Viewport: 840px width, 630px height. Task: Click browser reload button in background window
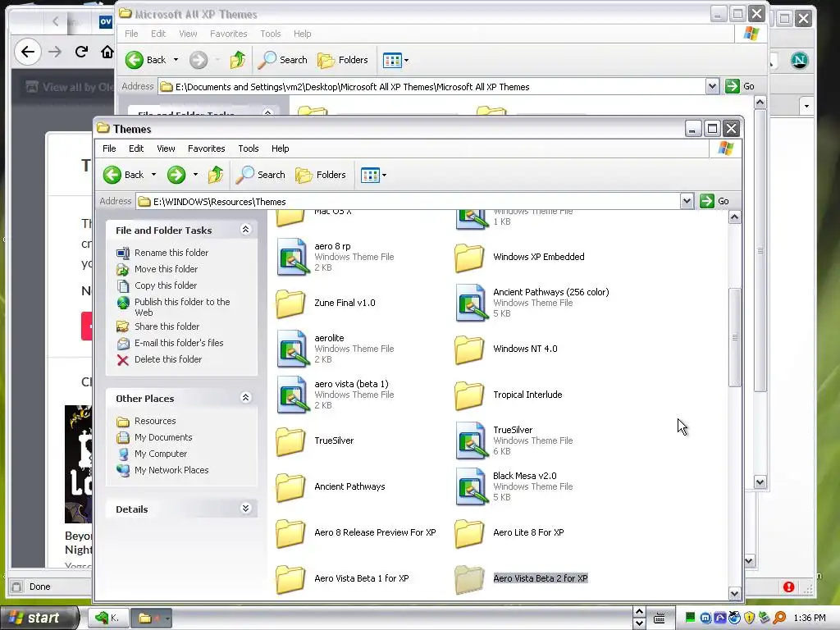coord(81,52)
